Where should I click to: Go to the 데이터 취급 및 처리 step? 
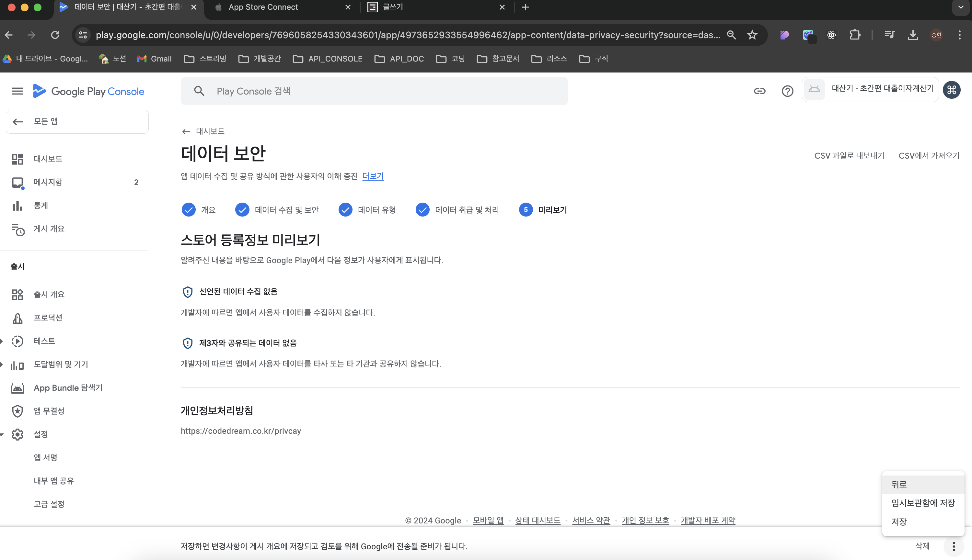457,210
